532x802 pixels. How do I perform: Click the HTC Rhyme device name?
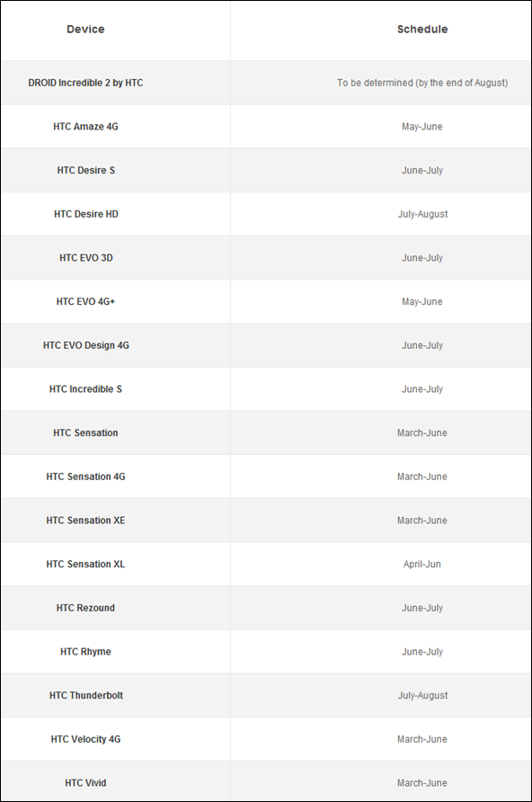point(85,652)
